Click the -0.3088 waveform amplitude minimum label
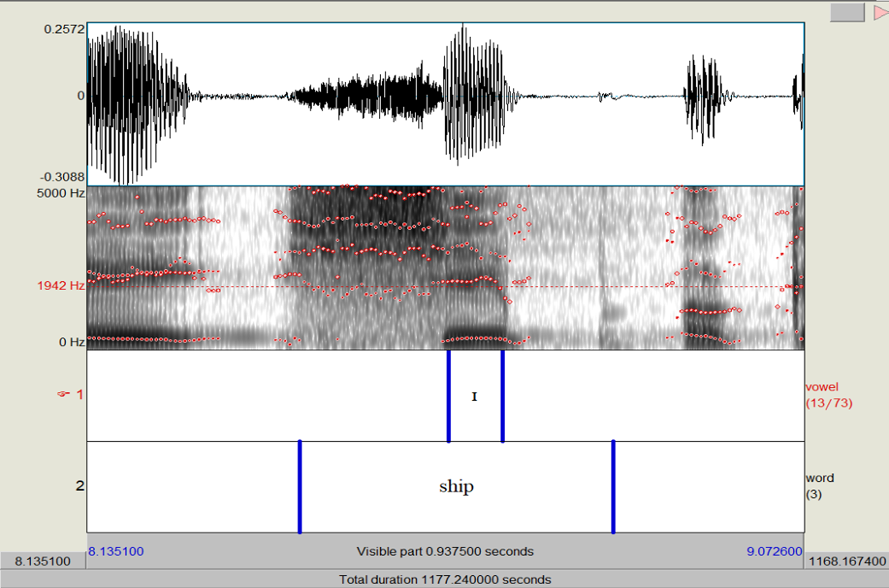Image resolution: width=889 pixels, height=588 pixels. 62,177
